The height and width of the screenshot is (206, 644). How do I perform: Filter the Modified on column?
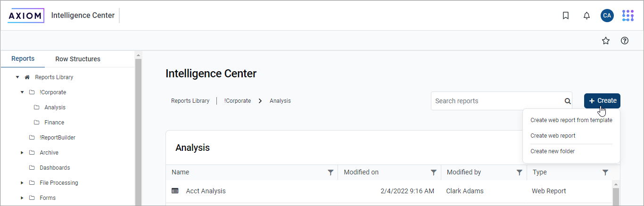point(433,173)
